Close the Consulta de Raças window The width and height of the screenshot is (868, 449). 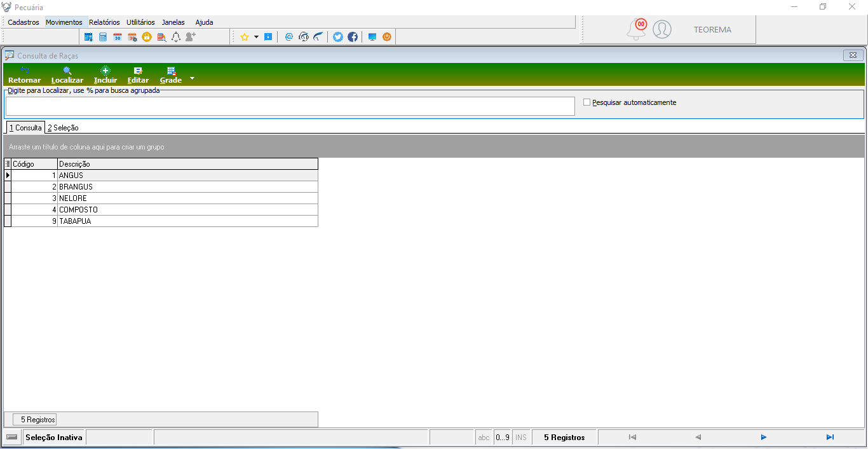853,55
